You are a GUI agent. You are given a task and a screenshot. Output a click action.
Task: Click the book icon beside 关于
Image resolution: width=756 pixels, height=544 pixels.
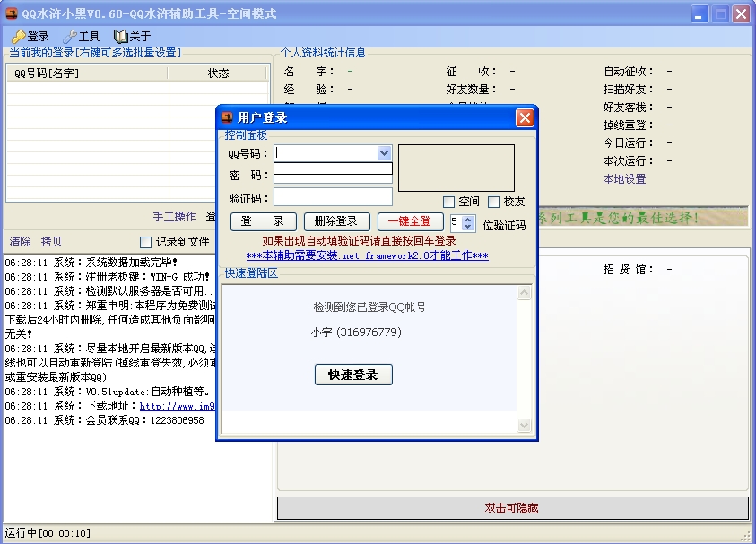coord(120,37)
